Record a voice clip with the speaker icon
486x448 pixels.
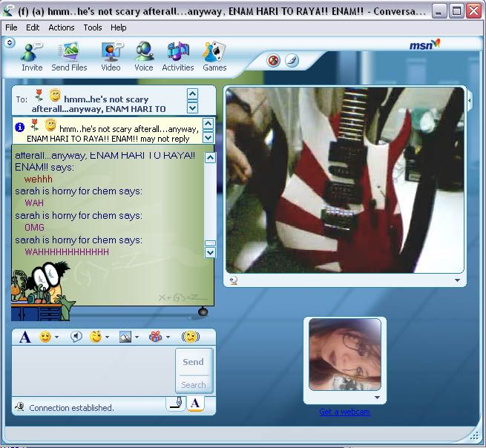tap(75, 337)
